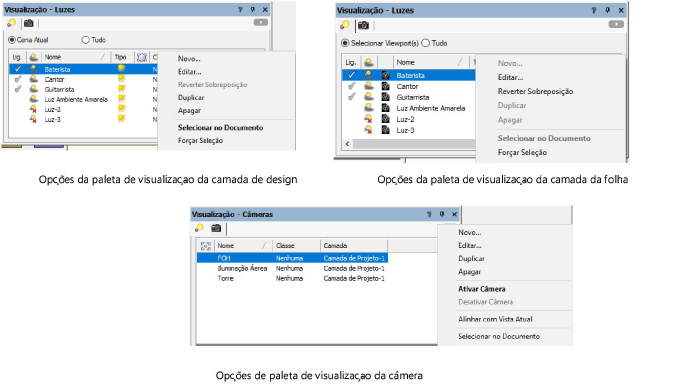This screenshot has height=391, width=686.
Task: Click camera active column header icon
Action: [206, 246]
